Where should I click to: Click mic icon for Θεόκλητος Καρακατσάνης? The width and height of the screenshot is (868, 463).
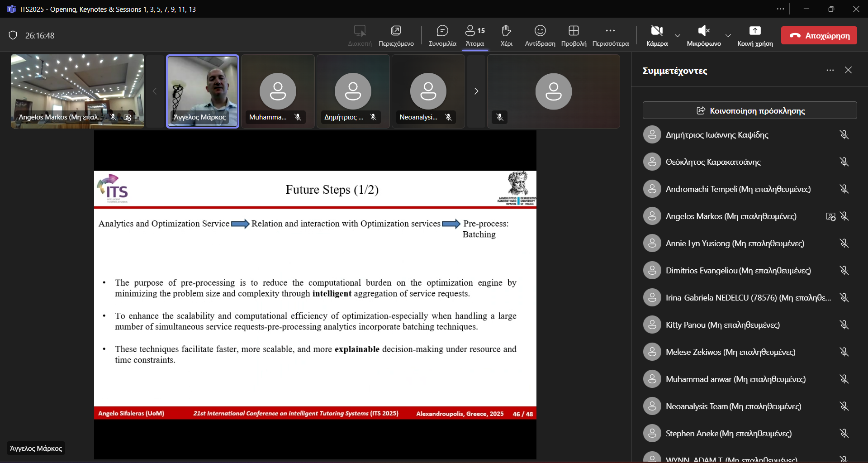(844, 162)
